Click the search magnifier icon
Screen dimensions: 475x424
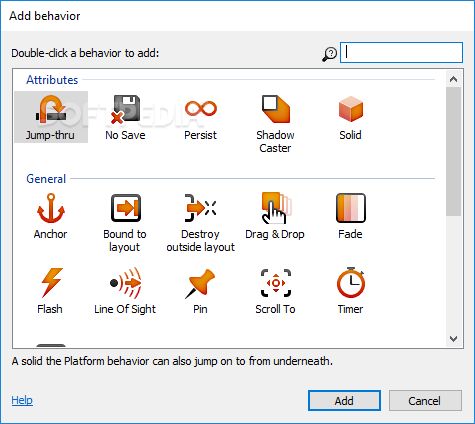tap(329, 54)
